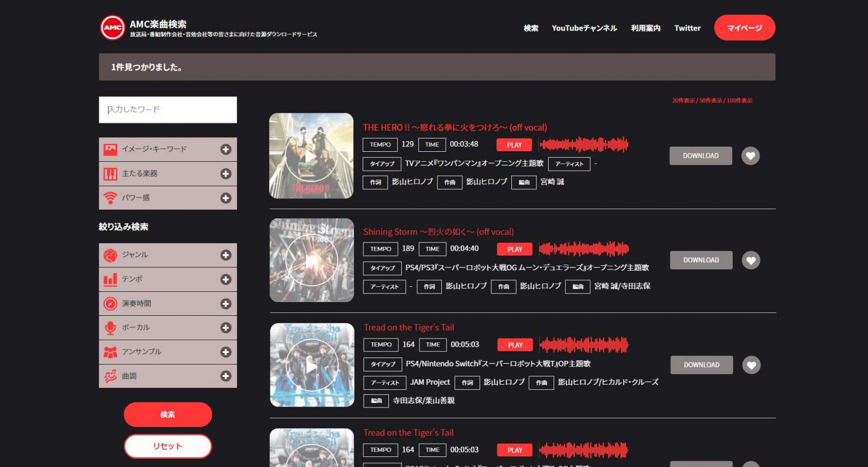This screenshot has height=467, width=868.
Task: Open YouTubeチャンネル navigation link
Action: tap(584, 28)
